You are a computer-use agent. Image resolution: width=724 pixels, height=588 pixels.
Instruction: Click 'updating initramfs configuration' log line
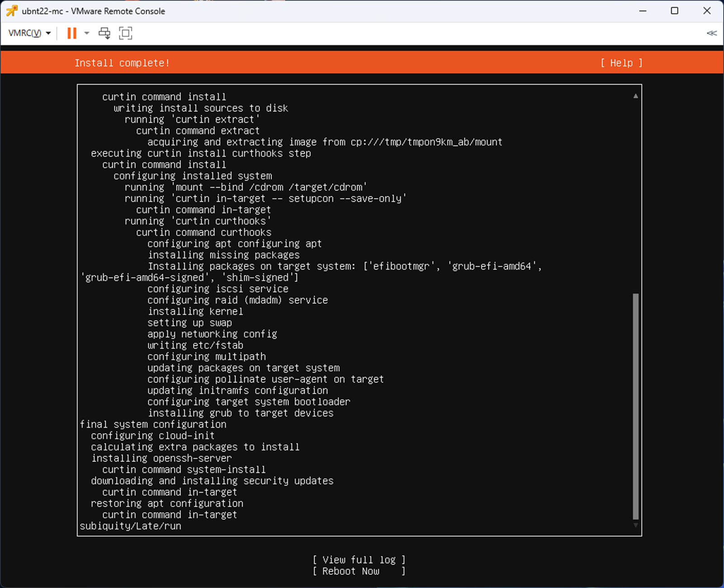[238, 390]
